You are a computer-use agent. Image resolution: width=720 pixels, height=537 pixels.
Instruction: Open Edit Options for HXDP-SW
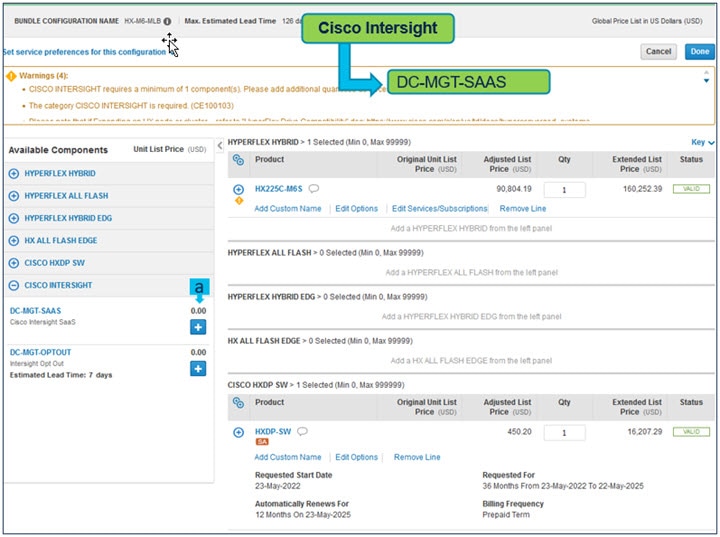click(356, 457)
